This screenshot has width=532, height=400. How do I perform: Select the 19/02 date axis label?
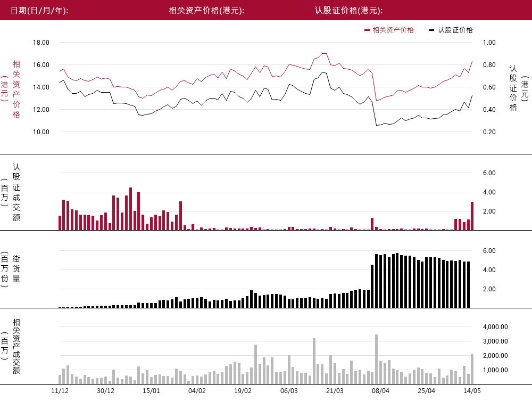point(243,391)
